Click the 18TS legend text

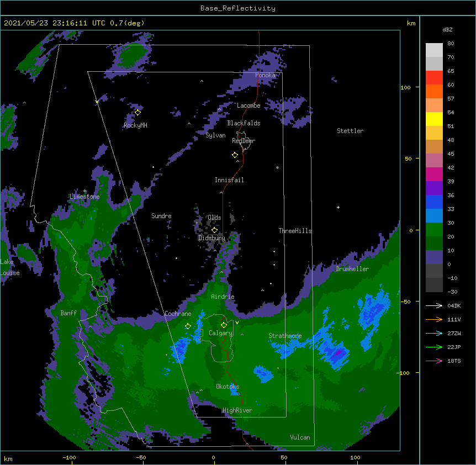[454, 361]
